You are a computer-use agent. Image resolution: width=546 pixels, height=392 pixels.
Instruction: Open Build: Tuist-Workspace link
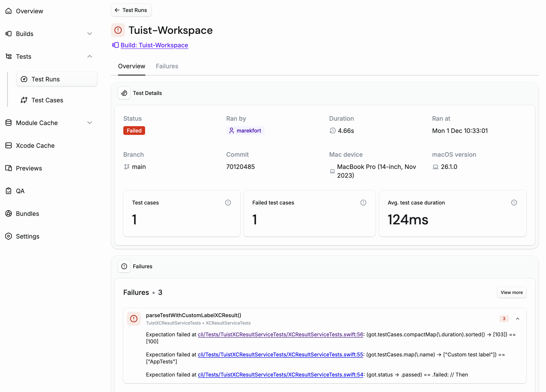[154, 45]
